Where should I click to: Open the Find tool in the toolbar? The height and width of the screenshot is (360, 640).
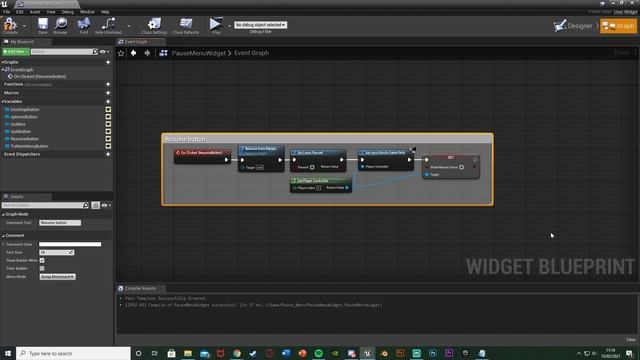point(84,25)
